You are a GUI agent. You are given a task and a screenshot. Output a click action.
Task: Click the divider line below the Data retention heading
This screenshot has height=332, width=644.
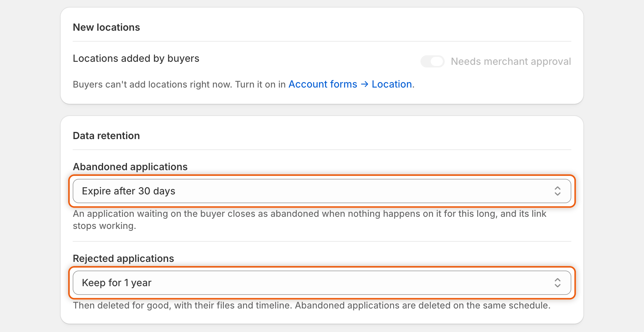click(x=322, y=150)
